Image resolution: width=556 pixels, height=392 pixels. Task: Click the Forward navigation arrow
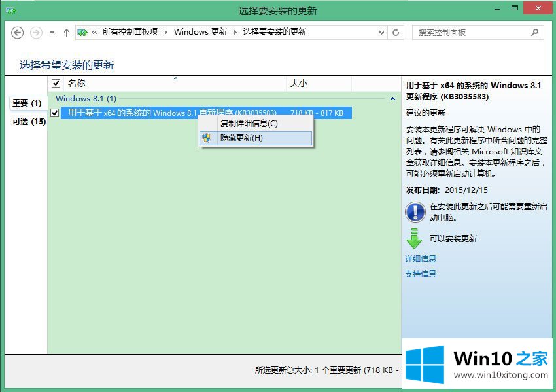[36, 33]
